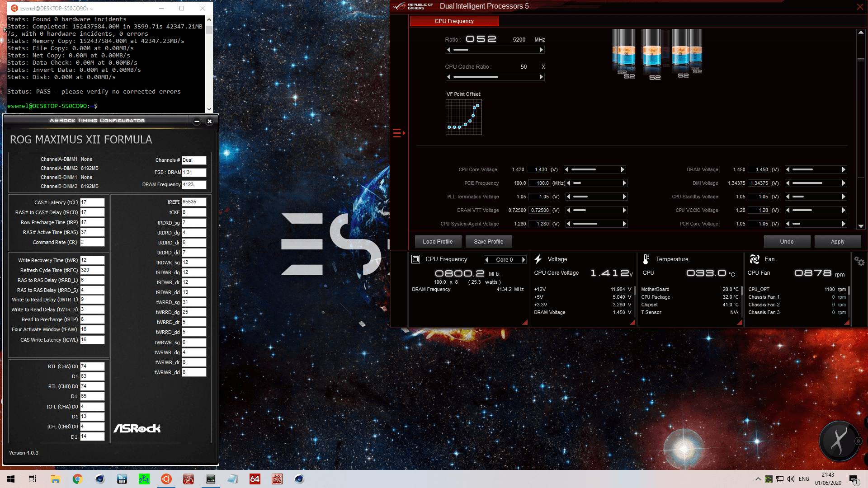
Task: Click the Fan panel fan icon
Action: coord(754,259)
